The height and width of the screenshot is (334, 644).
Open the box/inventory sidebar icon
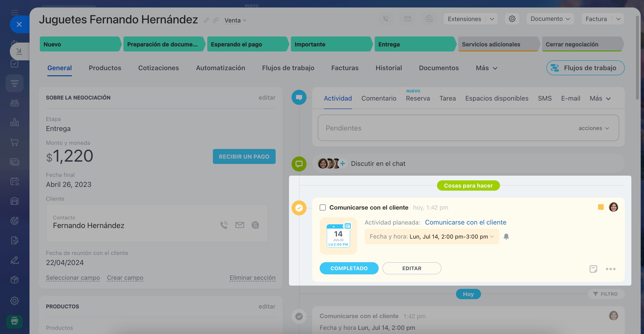coord(15,280)
